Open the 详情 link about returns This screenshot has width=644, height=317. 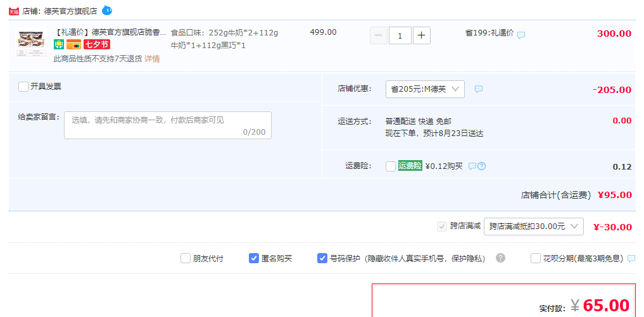[152, 59]
